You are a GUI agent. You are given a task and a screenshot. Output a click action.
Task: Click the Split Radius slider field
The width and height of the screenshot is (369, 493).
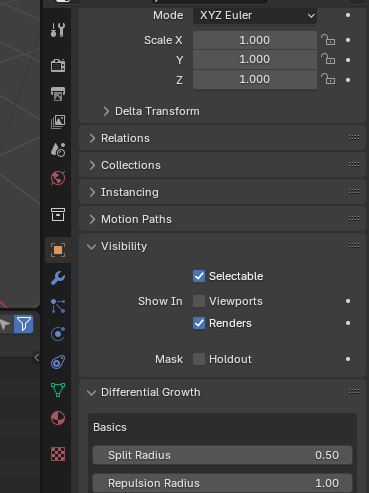click(222, 455)
